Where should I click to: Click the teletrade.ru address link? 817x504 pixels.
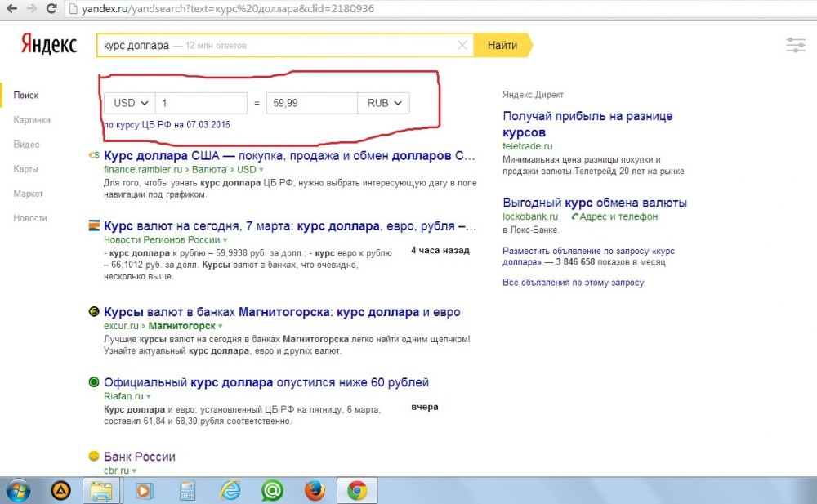(527, 146)
